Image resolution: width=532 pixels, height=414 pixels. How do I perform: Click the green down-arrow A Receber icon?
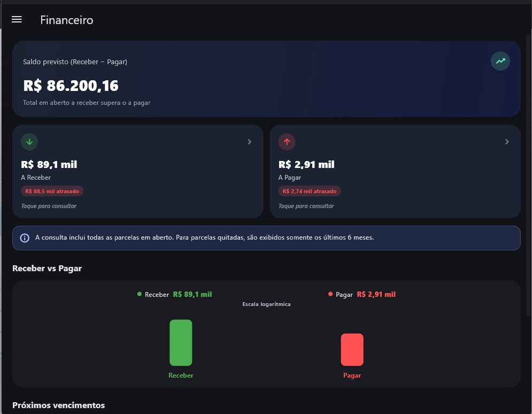point(29,142)
